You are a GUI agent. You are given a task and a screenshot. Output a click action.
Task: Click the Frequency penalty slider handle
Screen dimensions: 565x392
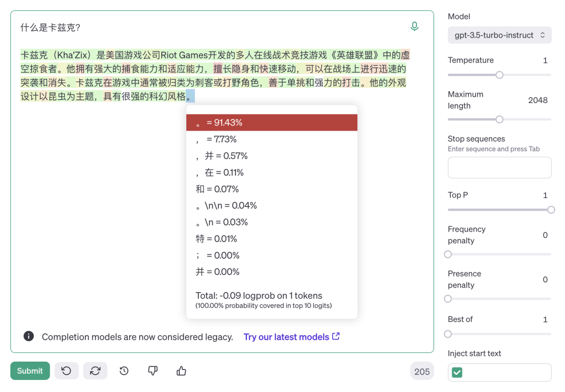(448, 255)
